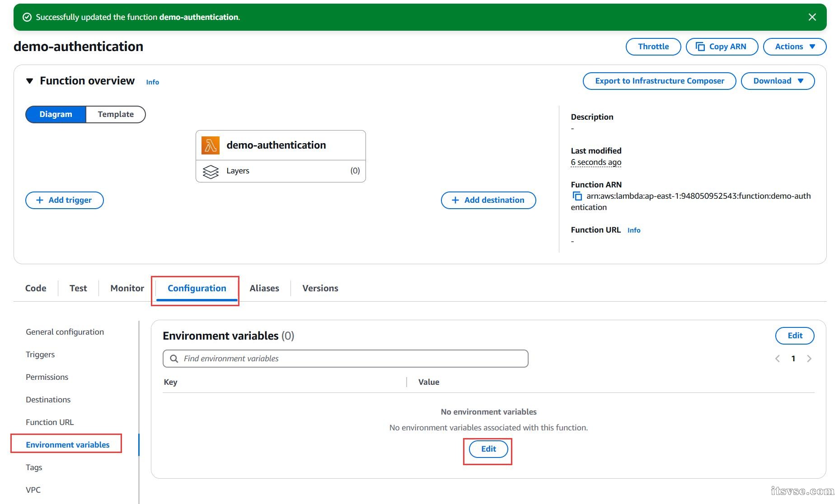This screenshot has width=839, height=504.
Task: Click the Edit button below 'No environment variables'
Action: 488,449
